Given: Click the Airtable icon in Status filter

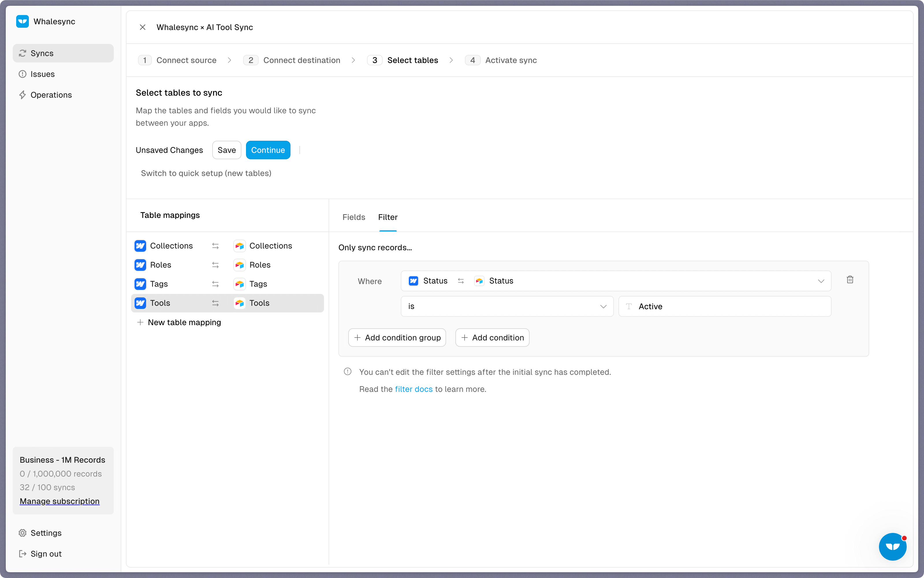Looking at the screenshot, I should pos(479,281).
